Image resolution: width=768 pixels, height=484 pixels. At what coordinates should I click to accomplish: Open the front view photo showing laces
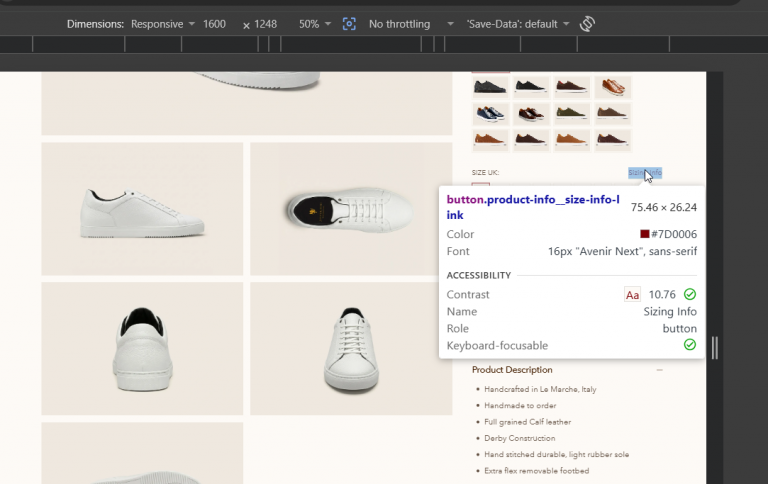coord(351,349)
